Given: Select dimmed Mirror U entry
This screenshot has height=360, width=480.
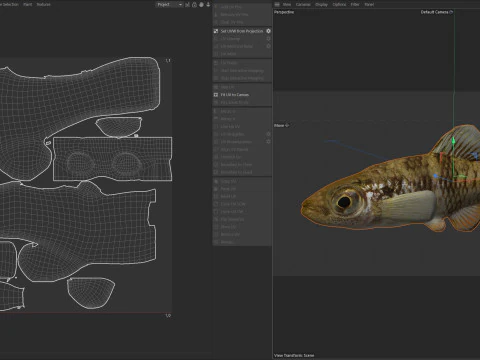Looking at the screenshot, I should click(228, 111).
